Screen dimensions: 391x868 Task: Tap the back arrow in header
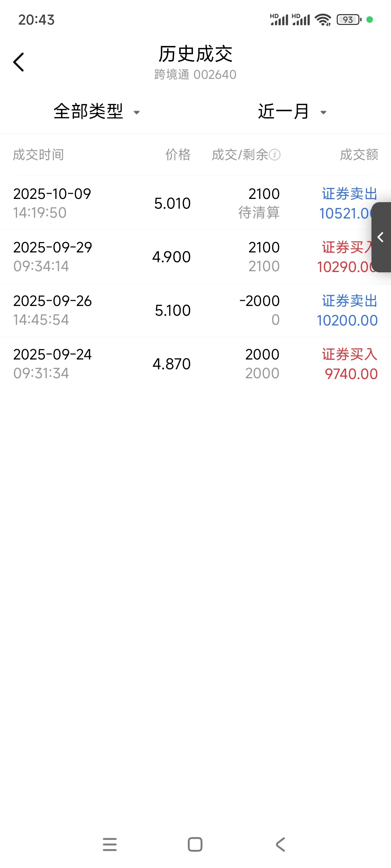[19, 62]
